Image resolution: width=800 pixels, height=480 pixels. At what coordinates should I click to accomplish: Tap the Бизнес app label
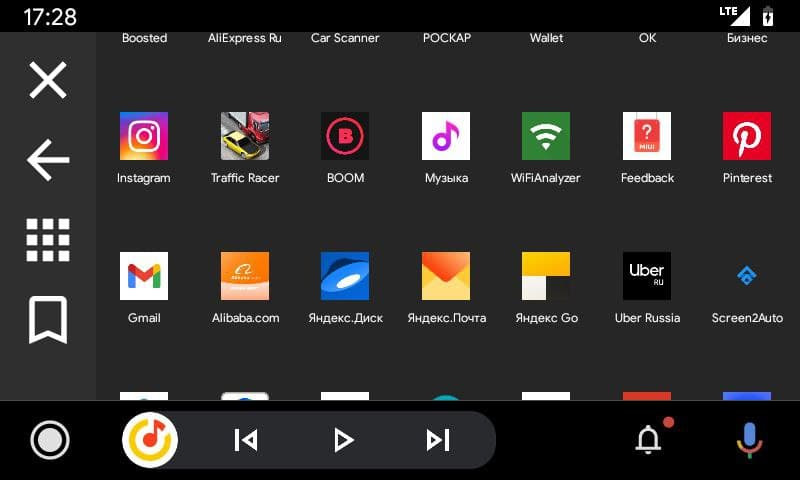pyautogui.click(x=747, y=38)
